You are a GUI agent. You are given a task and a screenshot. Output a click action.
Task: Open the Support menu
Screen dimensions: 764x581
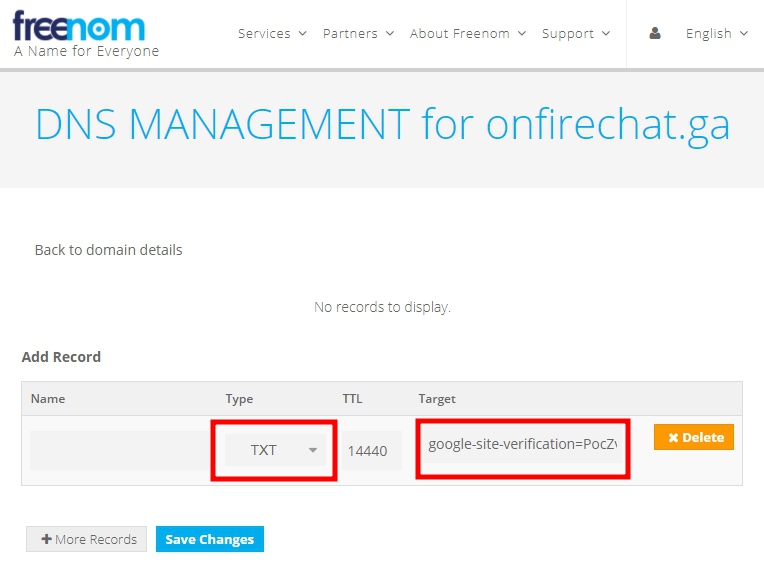(x=576, y=34)
